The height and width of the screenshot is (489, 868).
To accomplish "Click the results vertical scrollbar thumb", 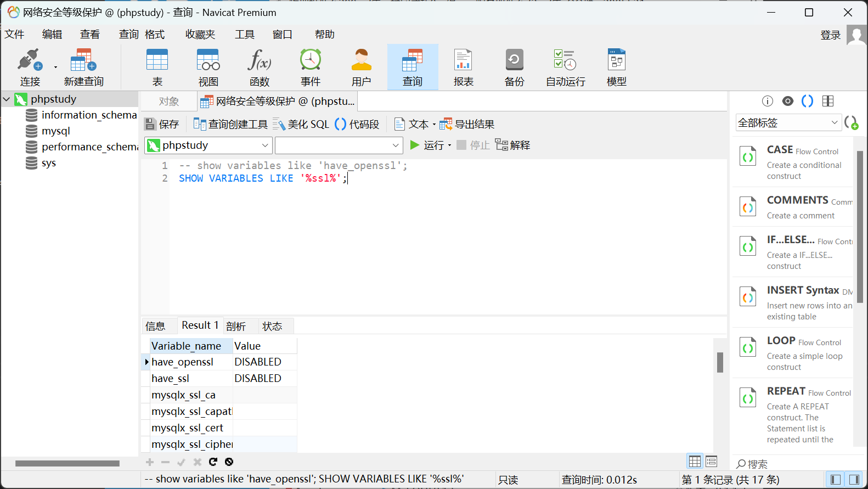I will coord(720,362).
